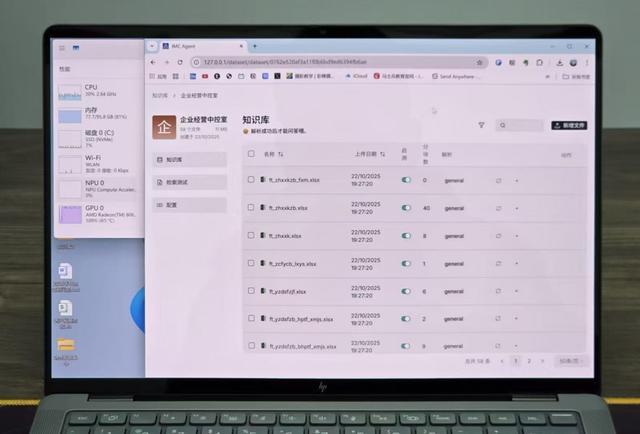The width and height of the screenshot is (640, 434).
Task: Open 知识库 in the left sidebar
Action: pos(190,160)
